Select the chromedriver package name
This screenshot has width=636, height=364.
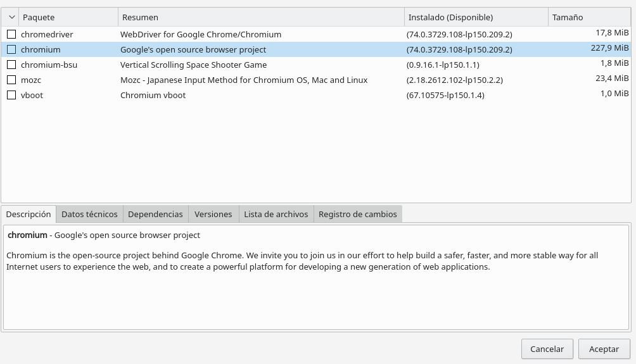[x=47, y=34]
